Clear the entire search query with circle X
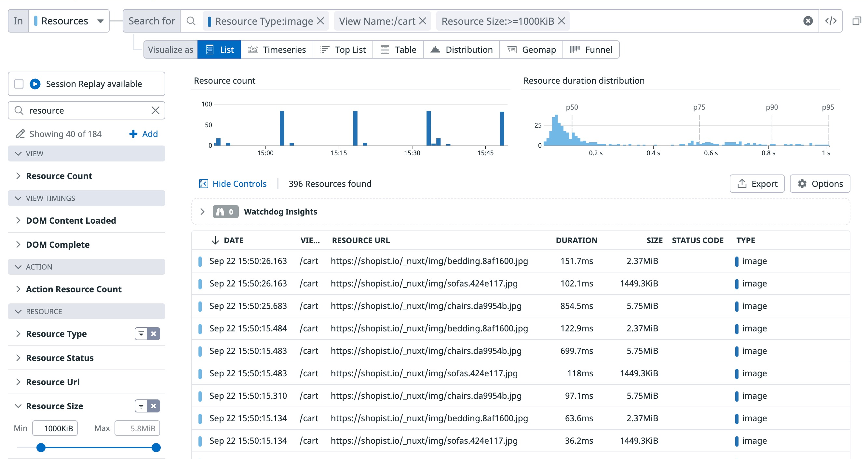This screenshot has height=459, width=868. [x=808, y=21]
